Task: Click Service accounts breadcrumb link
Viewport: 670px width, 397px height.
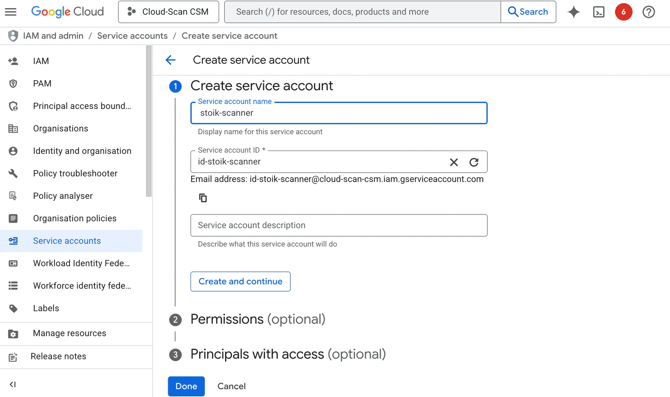Action: point(132,36)
